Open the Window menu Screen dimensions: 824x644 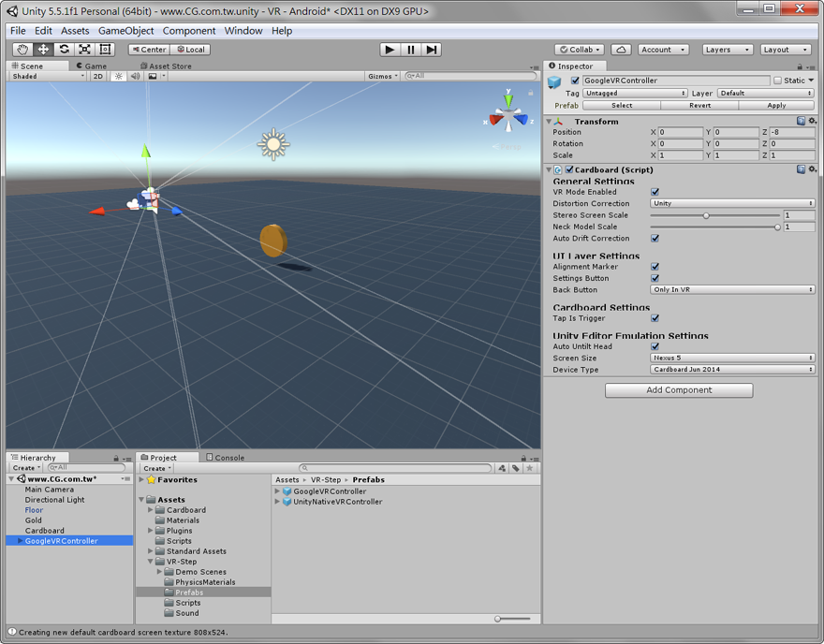243,31
